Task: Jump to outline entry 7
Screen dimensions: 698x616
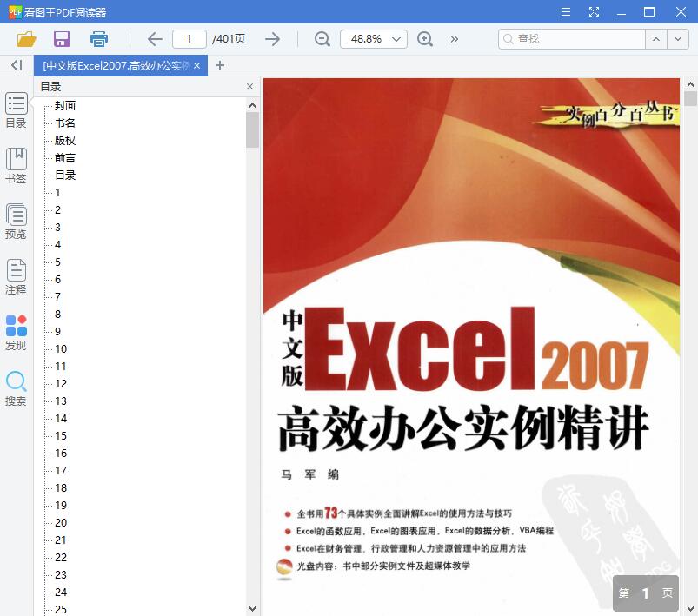Action: (x=57, y=296)
